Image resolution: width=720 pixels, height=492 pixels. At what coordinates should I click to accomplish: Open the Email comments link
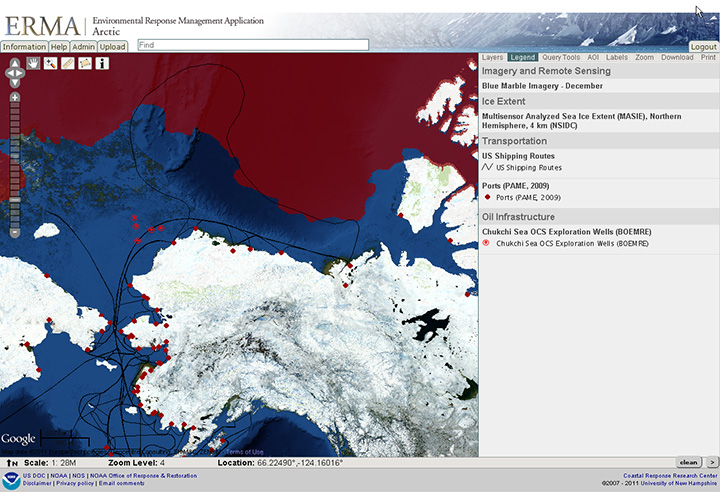(121, 483)
